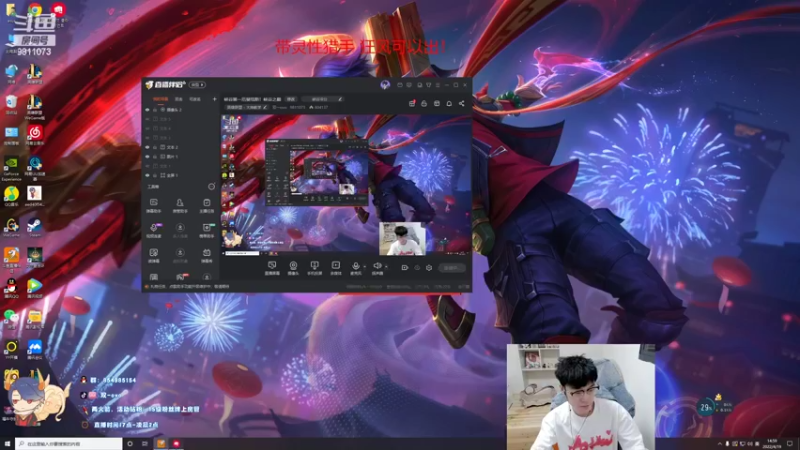Open the microphone tool with the purple badge

coord(154,230)
